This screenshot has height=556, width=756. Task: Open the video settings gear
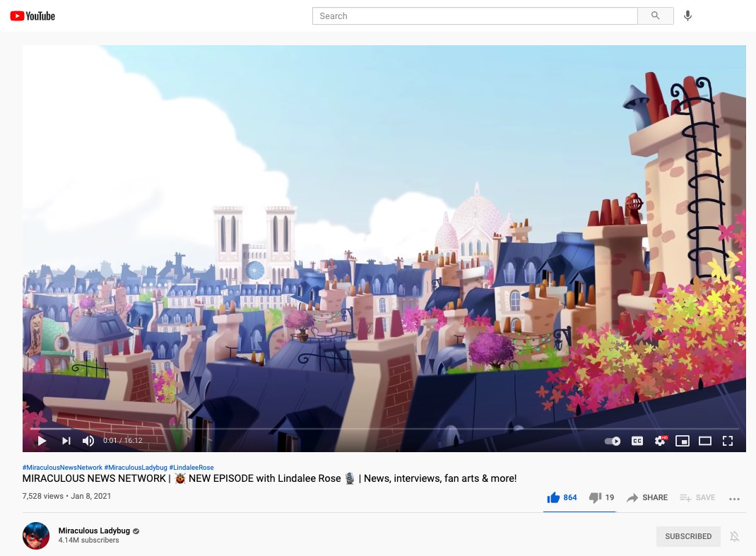660,440
